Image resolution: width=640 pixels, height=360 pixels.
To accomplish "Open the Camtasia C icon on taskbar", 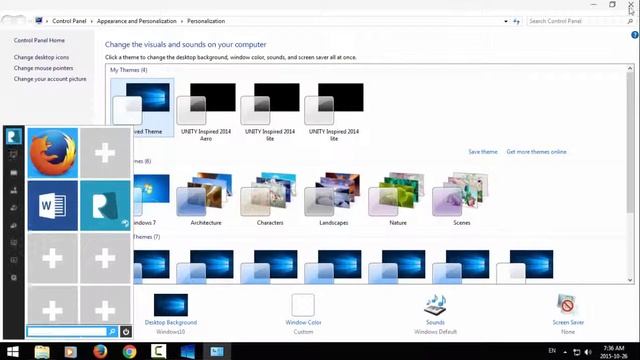I will 158,351.
